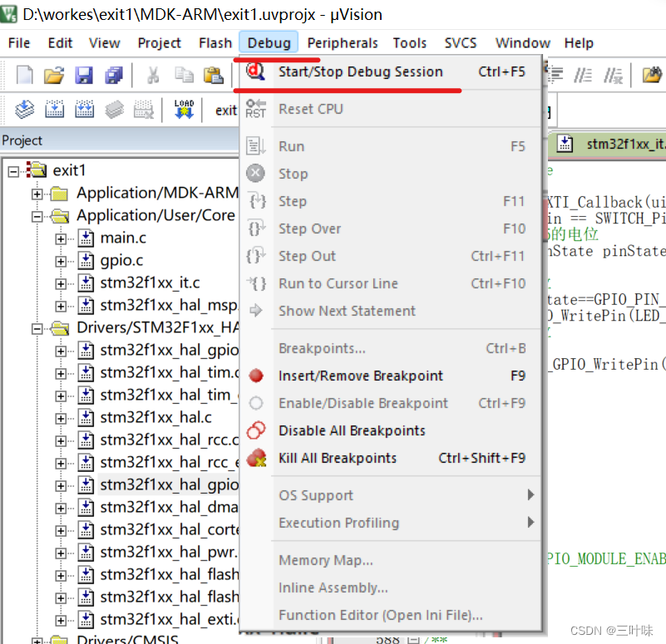
Task: Click the Stop debug circle X icon
Action: (255, 173)
